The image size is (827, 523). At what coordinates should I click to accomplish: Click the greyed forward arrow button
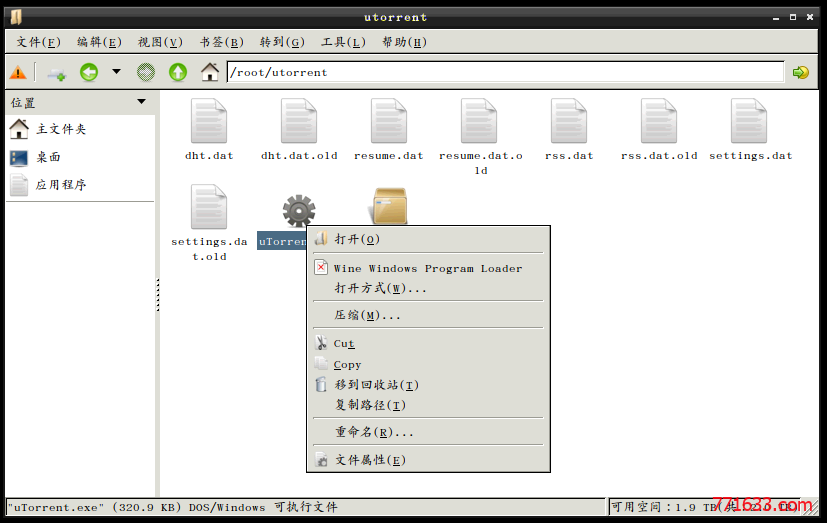coord(146,72)
